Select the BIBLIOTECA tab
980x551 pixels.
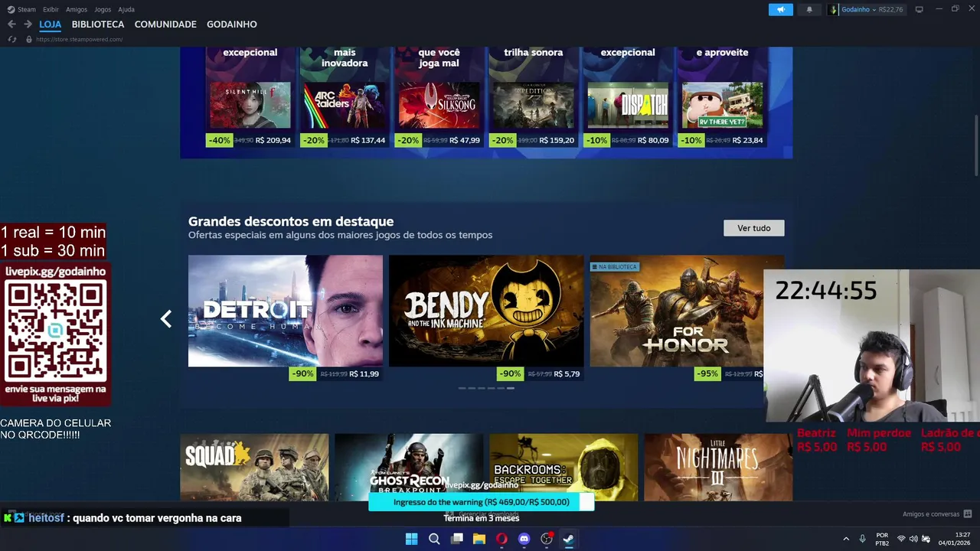(98, 24)
